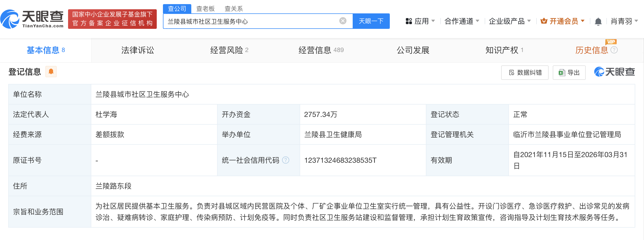
Task: Click the bell icon next to 登记信息
Action: click(51, 72)
